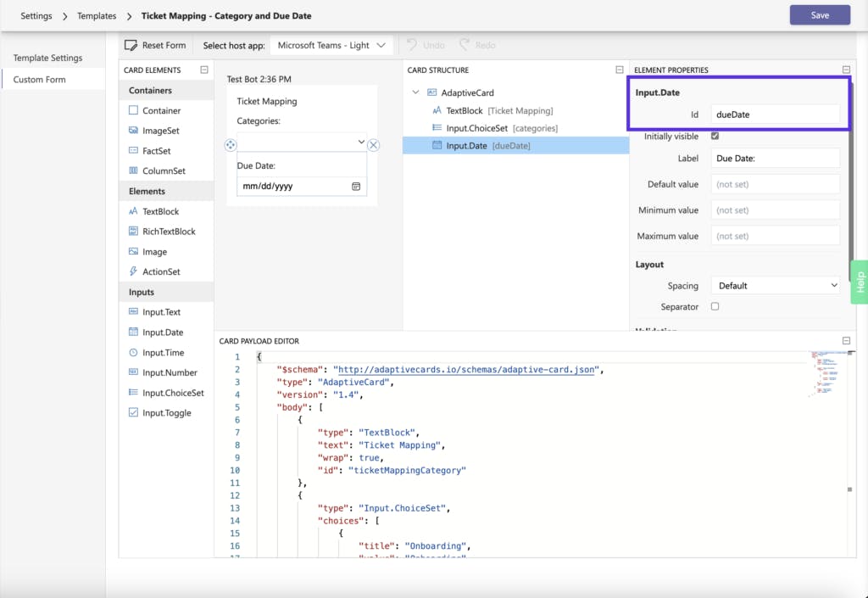Click the Id input field containing dueDate

[775, 114]
